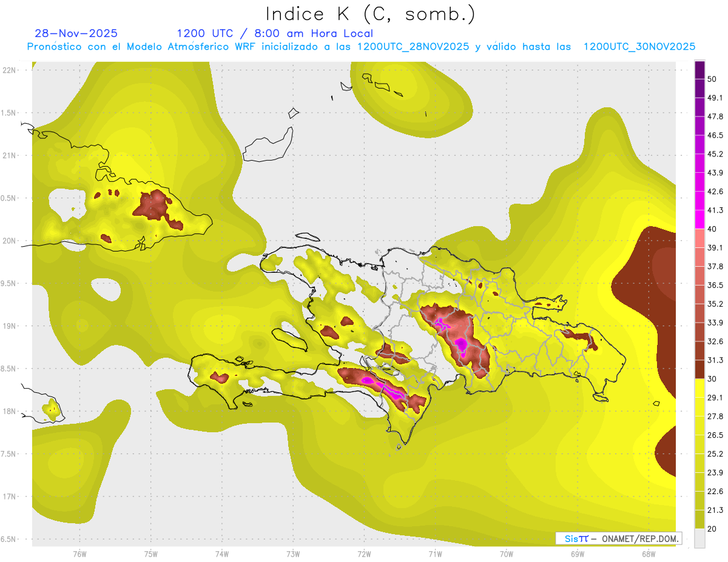
Task: Click the colorbar value "25.2"
Action: pyautogui.click(x=715, y=453)
